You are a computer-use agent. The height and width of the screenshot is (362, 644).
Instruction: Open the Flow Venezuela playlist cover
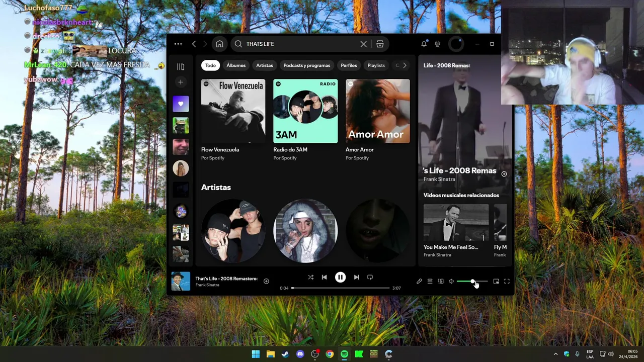(x=233, y=111)
